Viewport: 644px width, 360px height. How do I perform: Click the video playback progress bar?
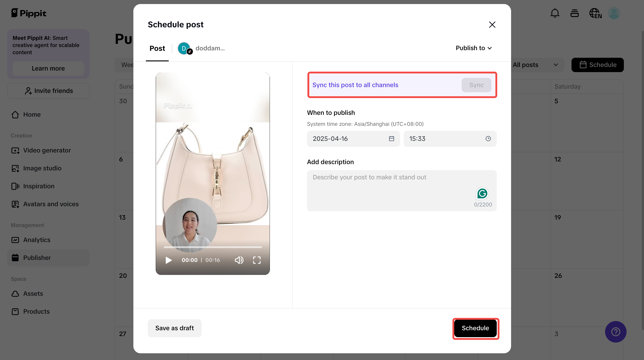(212, 247)
